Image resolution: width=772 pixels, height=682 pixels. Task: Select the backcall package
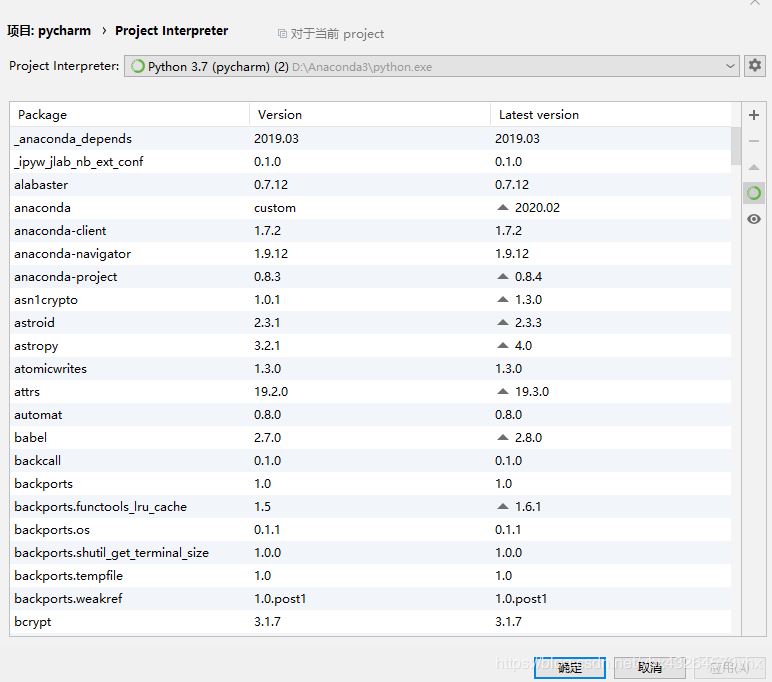pyautogui.click(x=370, y=460)
